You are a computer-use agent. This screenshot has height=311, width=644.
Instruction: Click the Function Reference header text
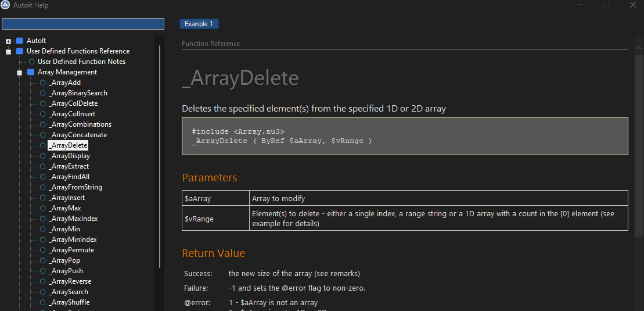[211, 44]
